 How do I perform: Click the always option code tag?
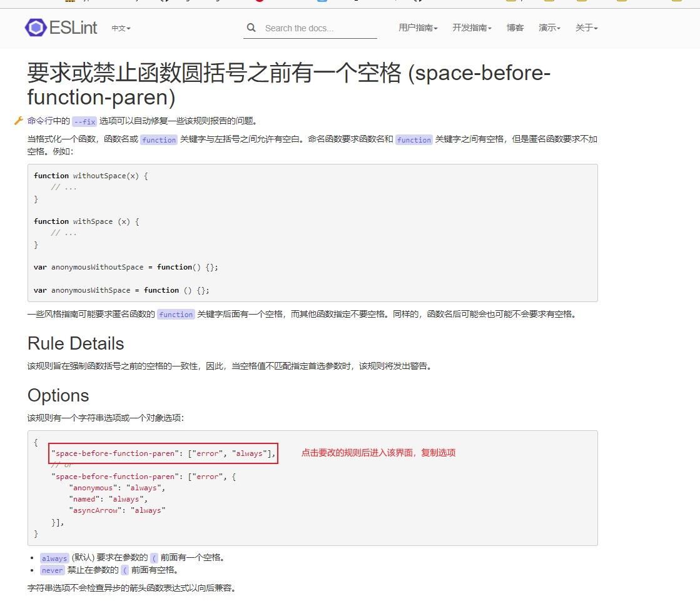tap(54, 558)
